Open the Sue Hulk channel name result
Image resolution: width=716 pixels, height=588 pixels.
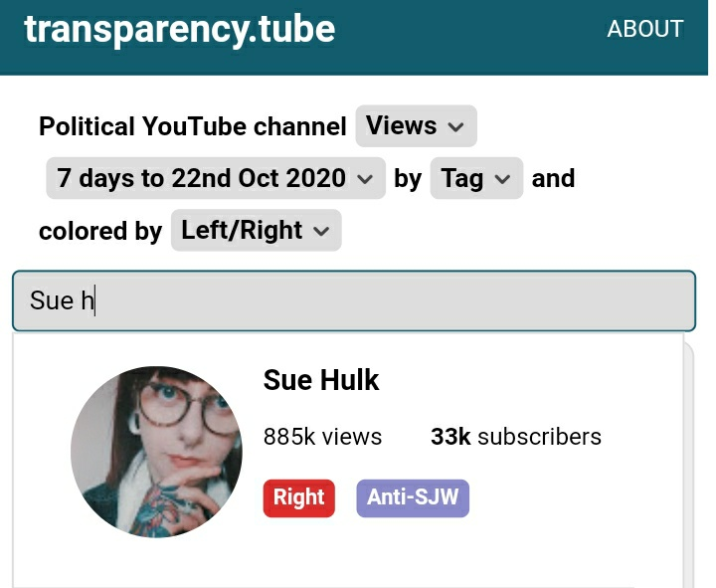[321, 380]
